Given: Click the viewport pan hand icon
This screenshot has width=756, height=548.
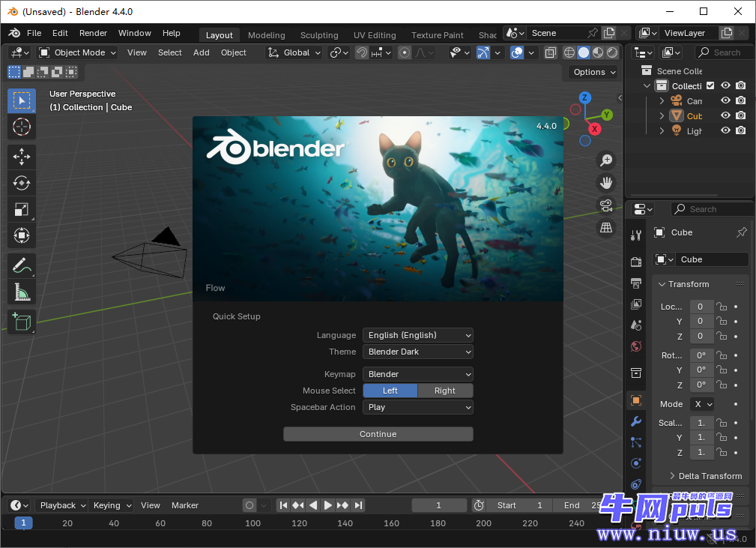Looking at the screenshot, I should 606,183.
